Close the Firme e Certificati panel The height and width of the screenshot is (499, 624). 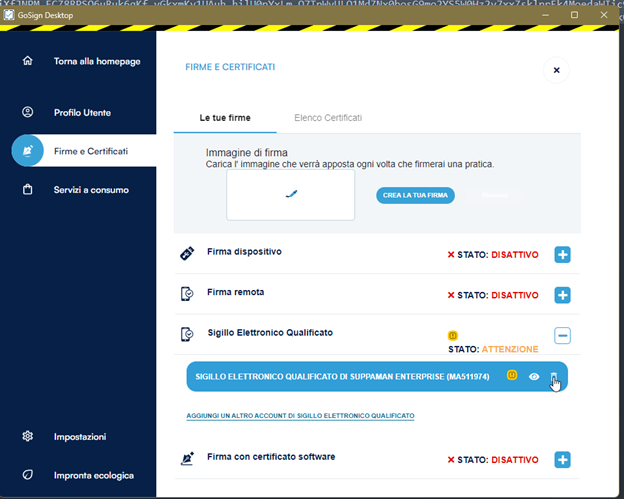(x=556, y=70)
